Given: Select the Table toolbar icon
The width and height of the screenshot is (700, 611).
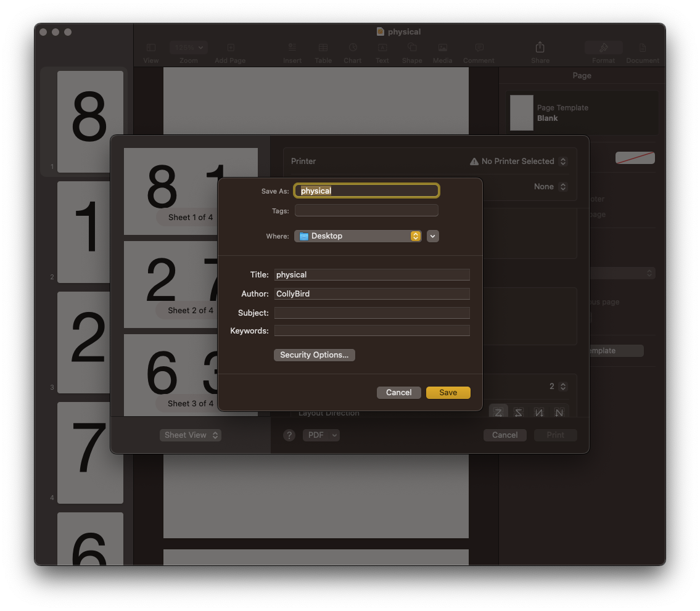Looking at the screenshot, I should tap(323, 48).
